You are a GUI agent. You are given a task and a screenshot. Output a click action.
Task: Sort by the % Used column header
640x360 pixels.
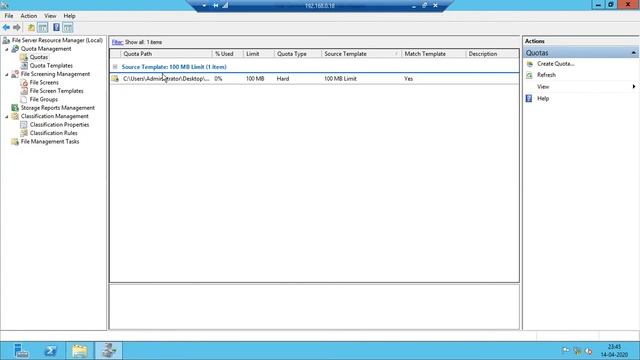(x=227, y=53)
